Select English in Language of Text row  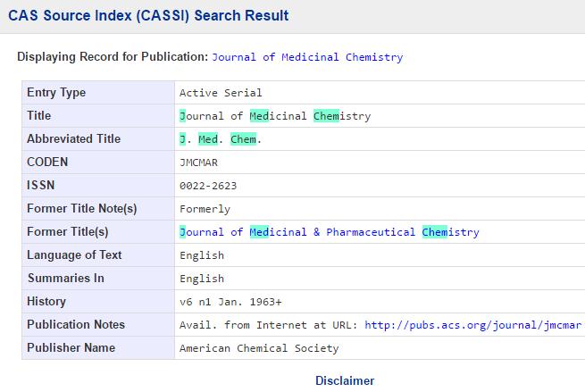coord(202,255)
